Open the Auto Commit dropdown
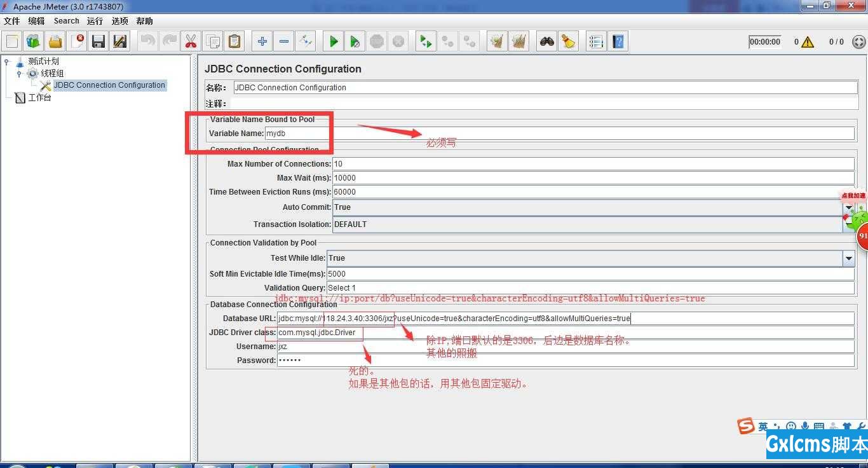 [x=848, y=207]
